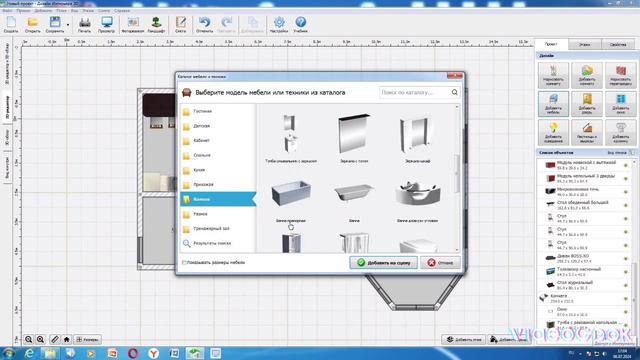Viewport: 640px width, 360px height.
Task: Open Opera browser in taskbar
Action: (x=133, y=353)
